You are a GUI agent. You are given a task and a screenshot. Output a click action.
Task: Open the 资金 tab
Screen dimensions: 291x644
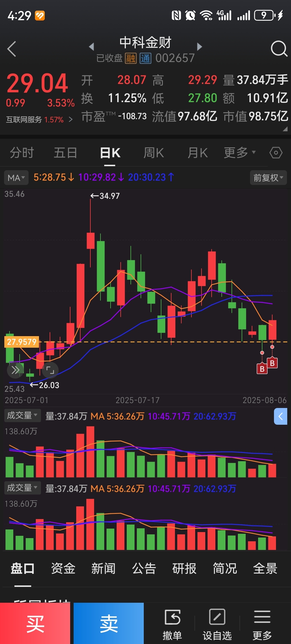point(63,569)
